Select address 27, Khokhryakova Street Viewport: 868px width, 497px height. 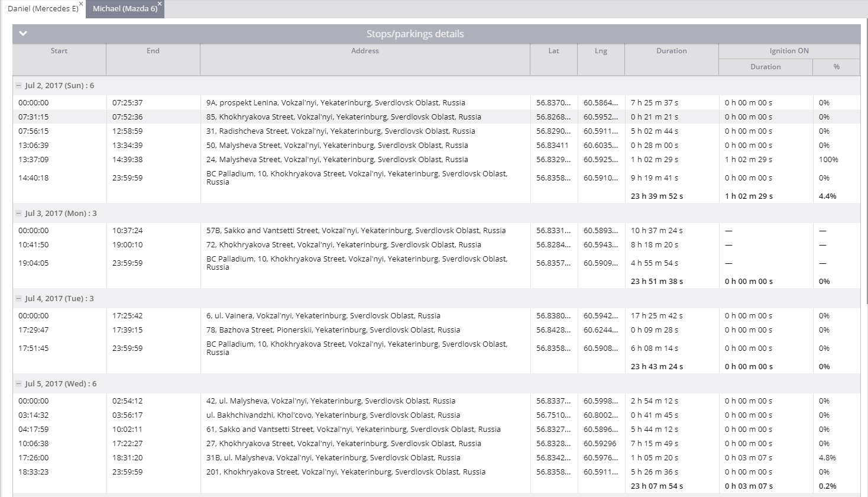[x=344, y=444]
